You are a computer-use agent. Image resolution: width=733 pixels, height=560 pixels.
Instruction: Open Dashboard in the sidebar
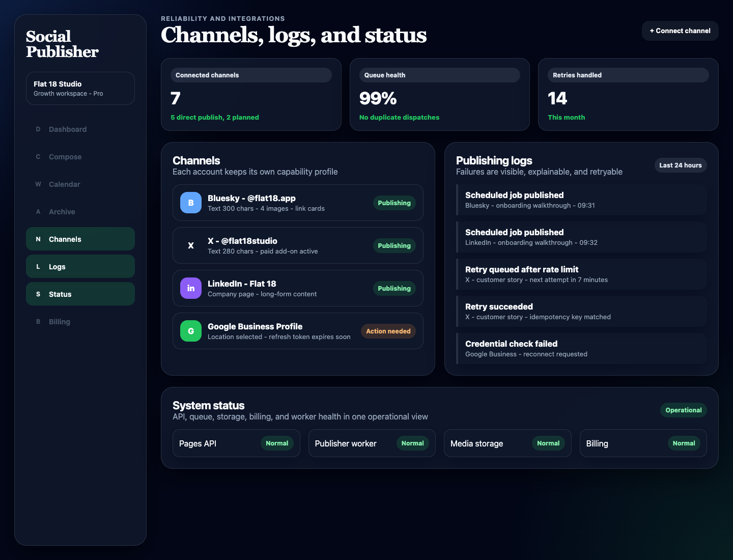point(80,129)
